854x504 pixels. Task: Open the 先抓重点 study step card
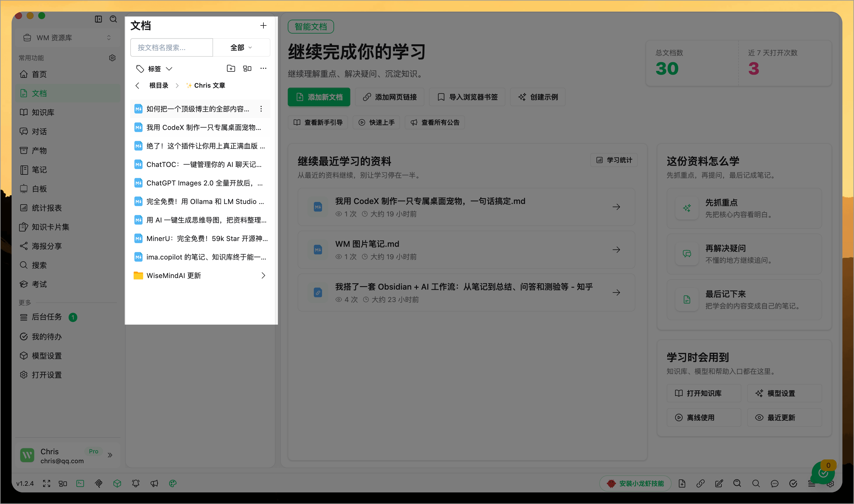744,208
